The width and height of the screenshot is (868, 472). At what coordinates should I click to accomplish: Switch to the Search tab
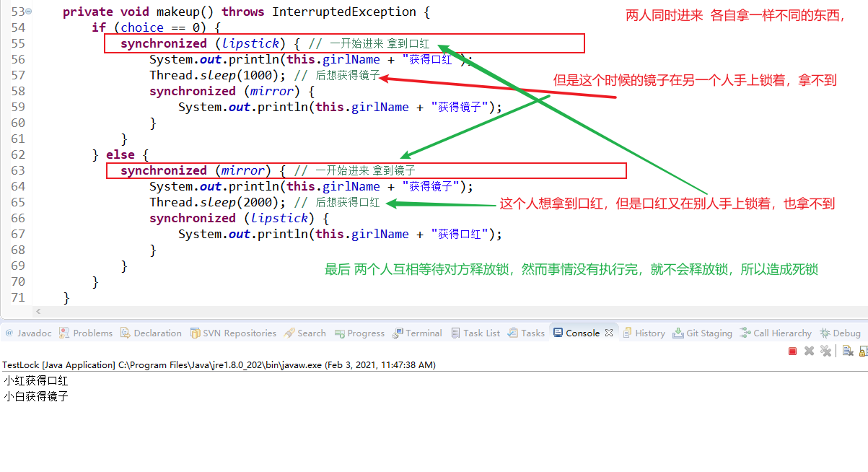pos(305,333)
